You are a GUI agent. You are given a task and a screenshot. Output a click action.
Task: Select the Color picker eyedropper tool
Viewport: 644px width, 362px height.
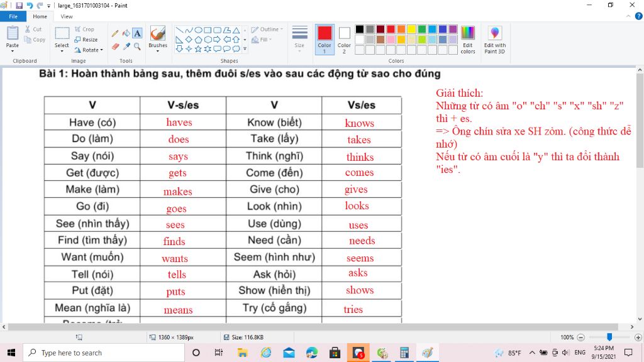[126, 47]
